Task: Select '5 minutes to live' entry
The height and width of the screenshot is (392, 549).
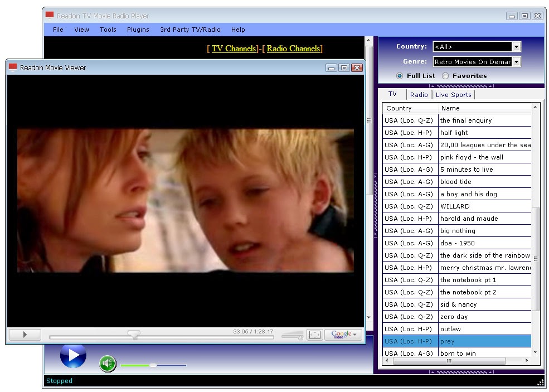Action: point(456,170)
